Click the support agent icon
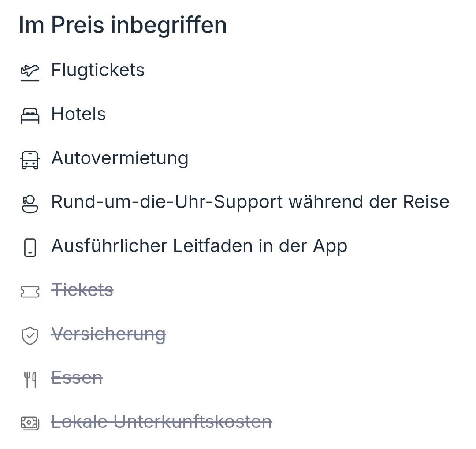This screenshot has width=476, height=449. click(30, 204)
